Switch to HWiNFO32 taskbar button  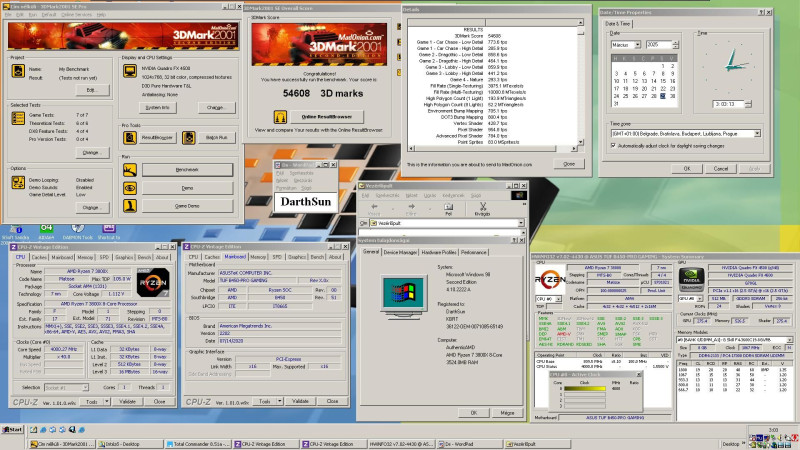click(402, 444)
